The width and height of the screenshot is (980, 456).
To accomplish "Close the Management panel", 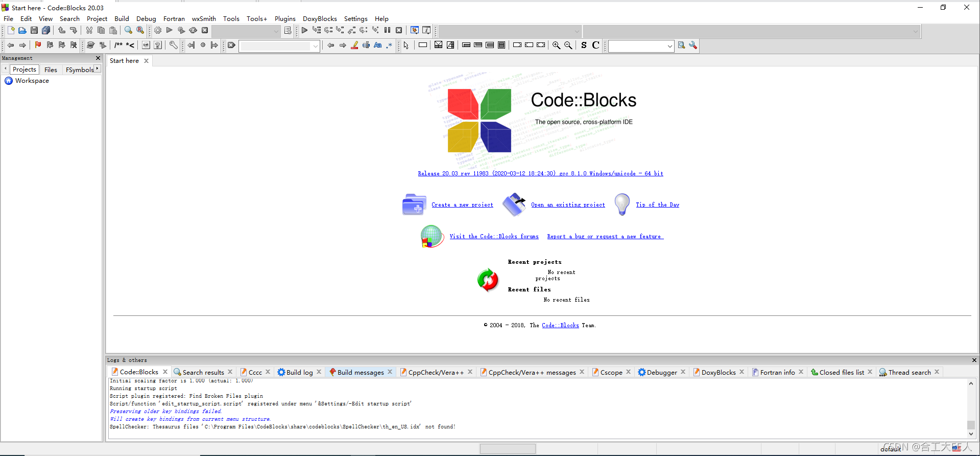I will [x=98, y=58].
